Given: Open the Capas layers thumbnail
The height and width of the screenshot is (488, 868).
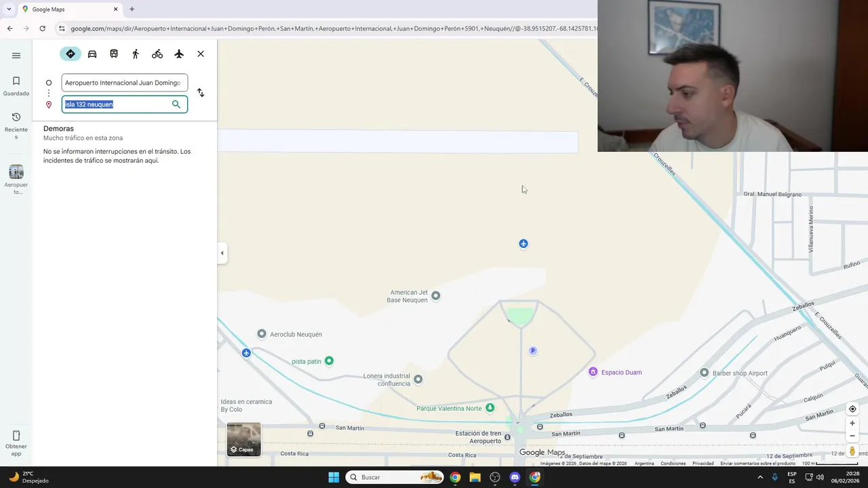Looking at the screenshot, I should pyautogui.click(x=243, y=439).
